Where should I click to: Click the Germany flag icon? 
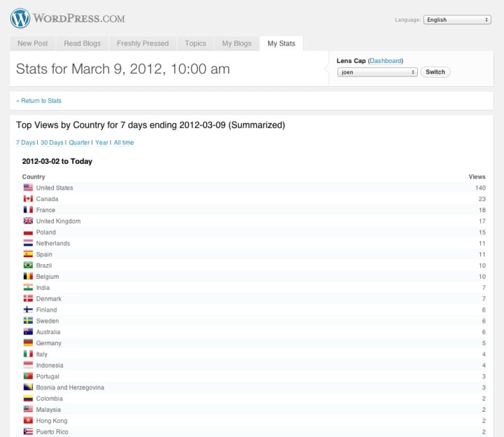[x=28, y=342]
